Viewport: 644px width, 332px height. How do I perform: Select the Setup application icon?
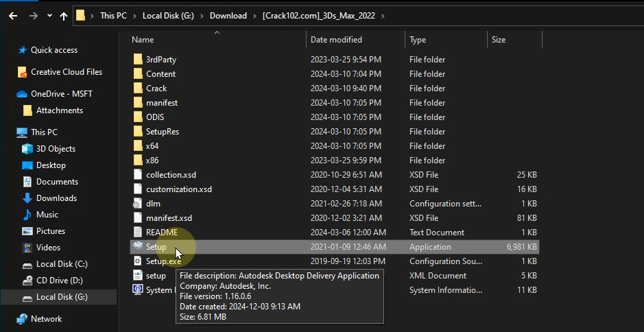[137, 247]
